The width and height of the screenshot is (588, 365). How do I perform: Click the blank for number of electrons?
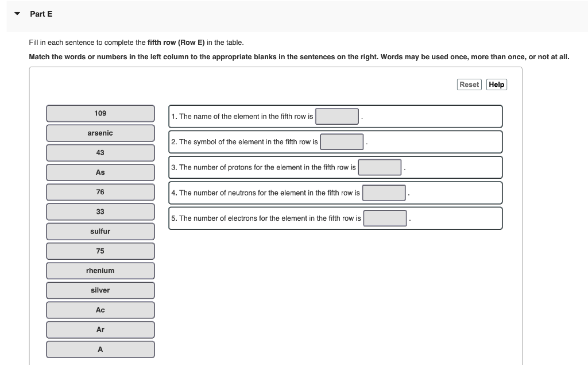pos(385,218)
